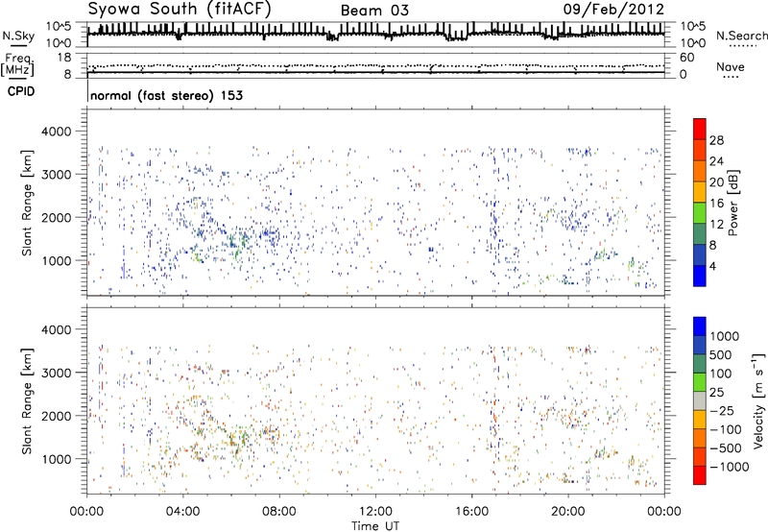Click the 'Nave' legend label
Screen dimensions: 768x532
click(x=730, y=66)
